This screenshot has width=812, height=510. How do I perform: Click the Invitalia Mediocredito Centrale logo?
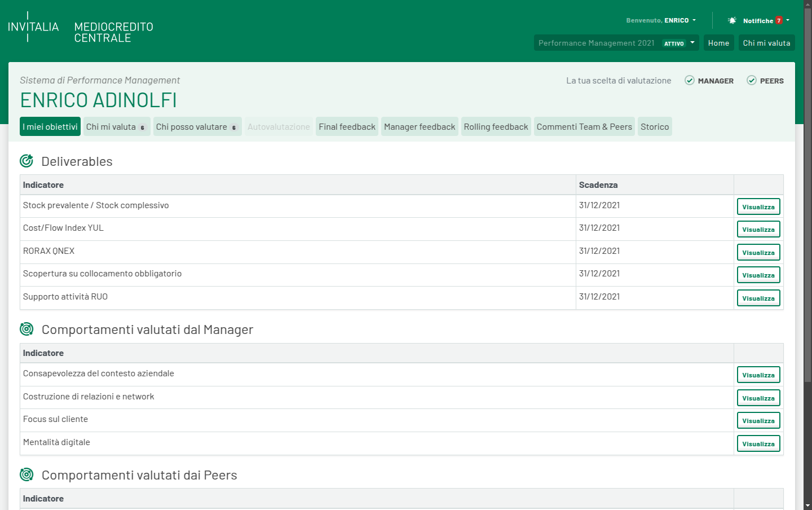coord(81,27)
